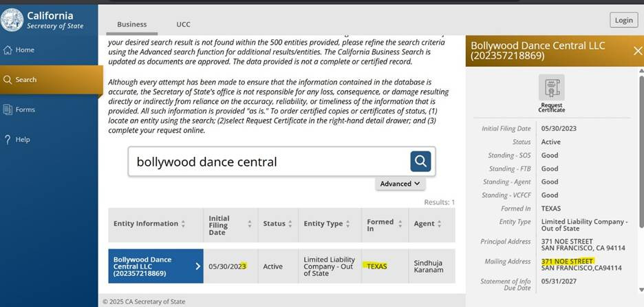Click the Sindhuja Karanam agent cell

tap(432, 266)
